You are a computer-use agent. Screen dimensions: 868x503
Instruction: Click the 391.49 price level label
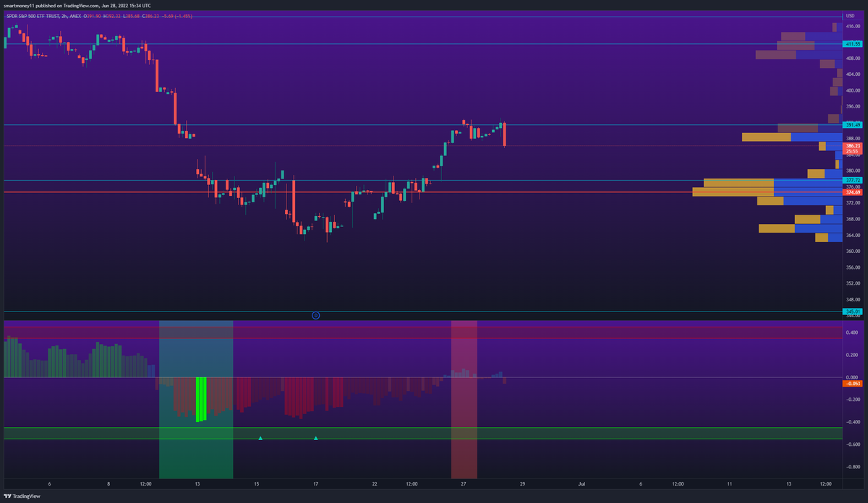pos(853,125)
